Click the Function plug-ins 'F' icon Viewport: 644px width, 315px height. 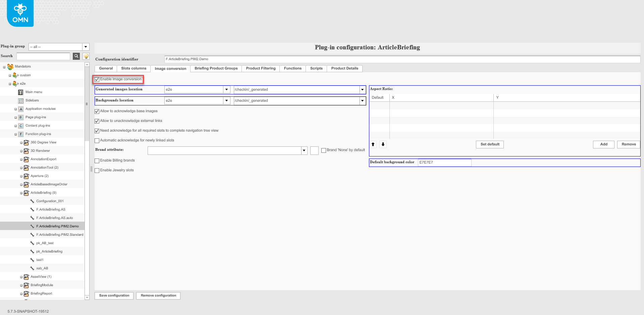20,134
